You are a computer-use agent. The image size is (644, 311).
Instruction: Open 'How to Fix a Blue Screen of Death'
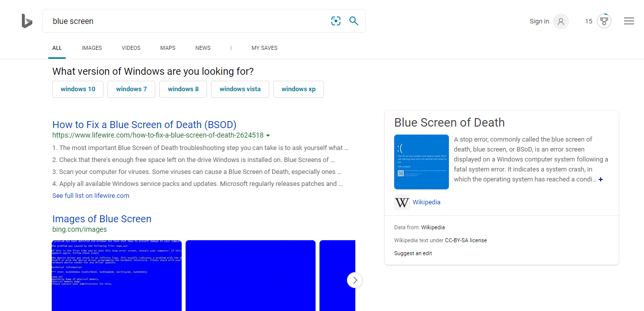coord(144,124)
